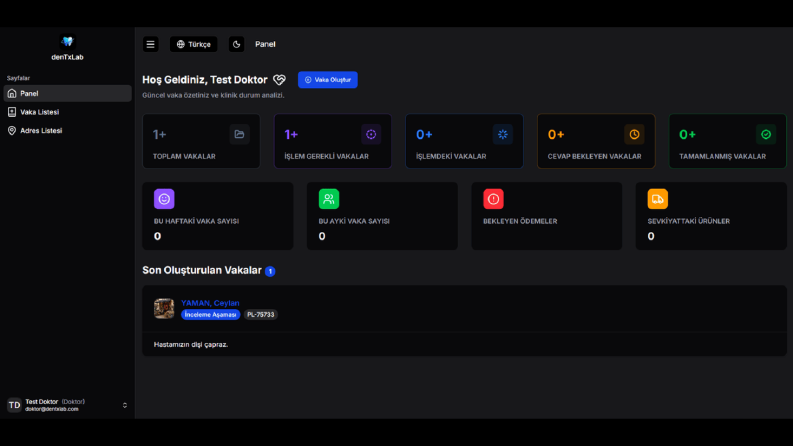Expand the Test Doktor account menu chevron
This screenshot has height=446, width=793.
click(x=125, y=406)
